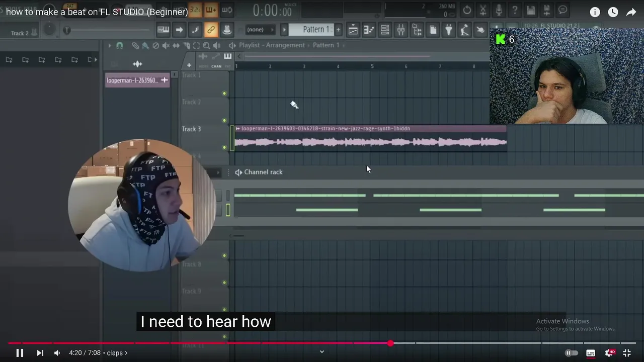The image size is (644, 362).
Task: Open the Channel rack view icon
Action: [385, 30]
